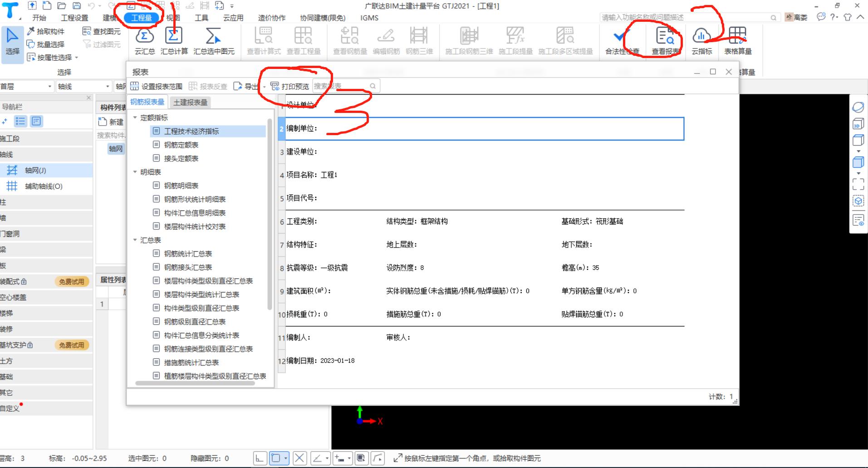Viewport: 868px width, 468px height.
Task: Select 钢筋明细表 report
Action: coord(181,185)
